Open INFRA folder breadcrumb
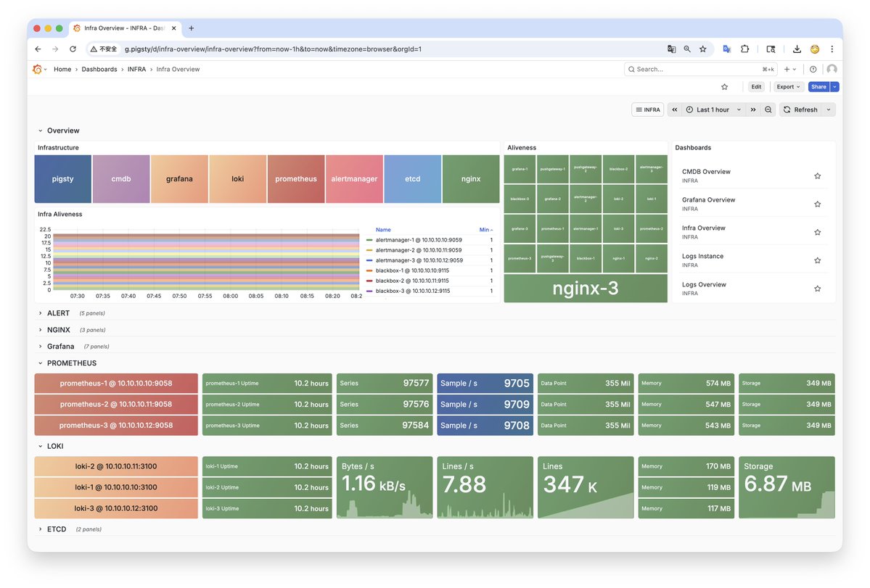 [136, 70]
